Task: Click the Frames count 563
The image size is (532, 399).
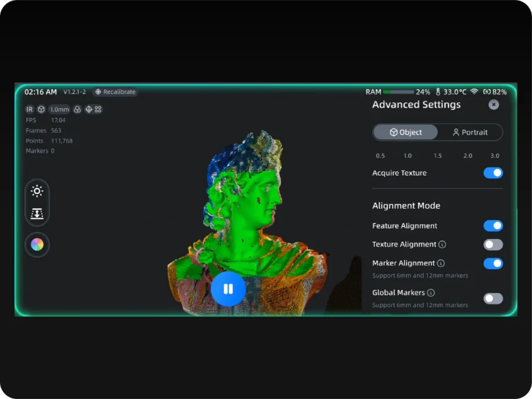Action: click(56, 130)
